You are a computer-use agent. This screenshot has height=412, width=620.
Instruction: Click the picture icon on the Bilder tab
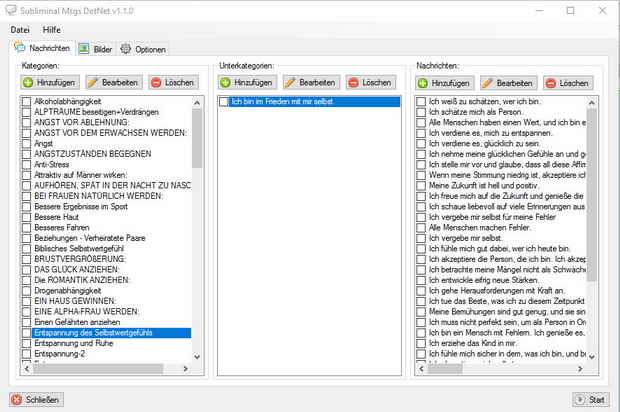pos(84,49)
